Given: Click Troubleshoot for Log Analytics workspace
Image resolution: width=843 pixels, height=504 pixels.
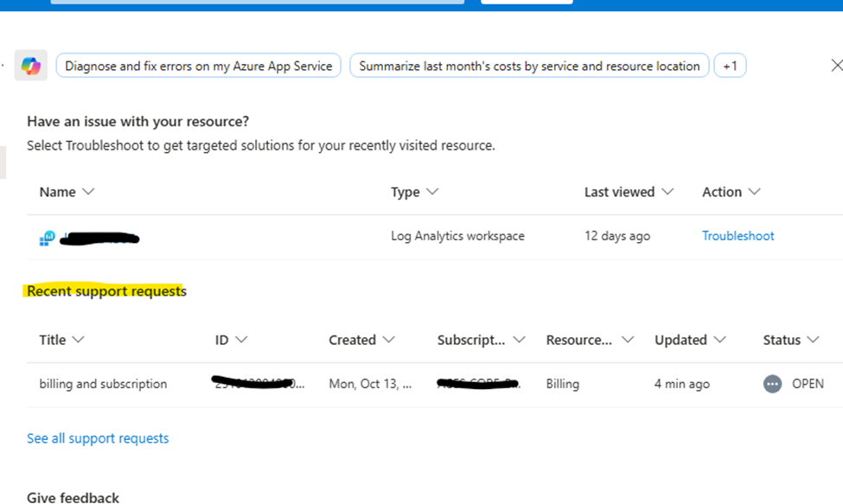Looking at the screenshot, I should (x=738, y=236).
